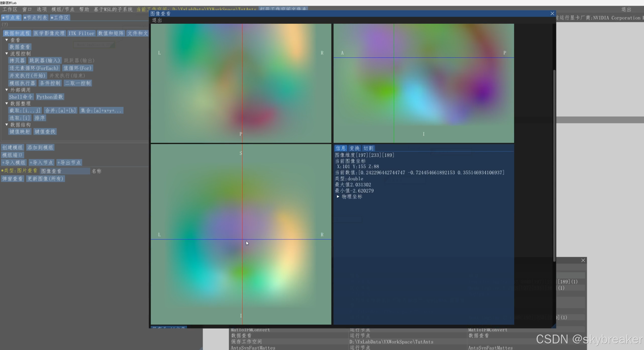Click the 创建模组 button

(13, 147)
